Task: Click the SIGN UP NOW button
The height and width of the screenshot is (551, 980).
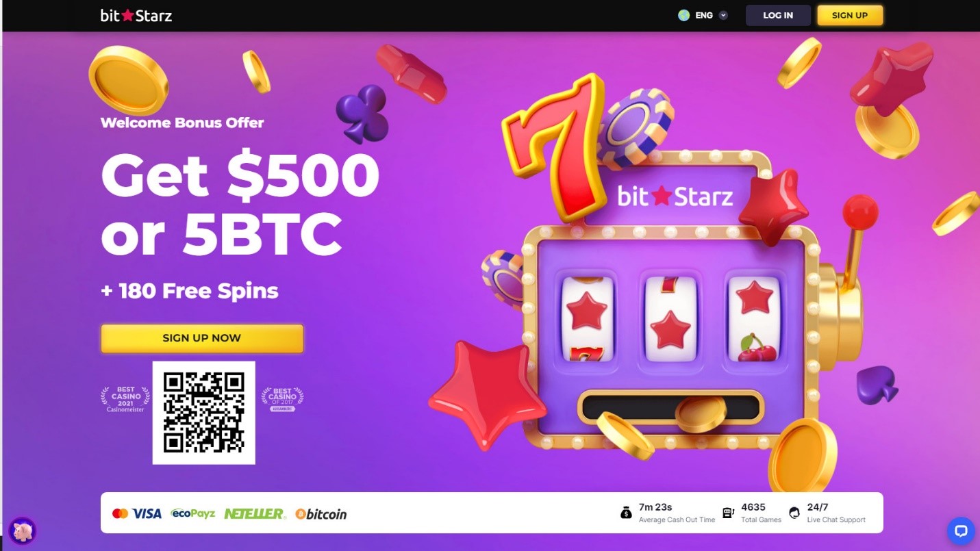Action: pyautogui.click(x=202, y=338)
